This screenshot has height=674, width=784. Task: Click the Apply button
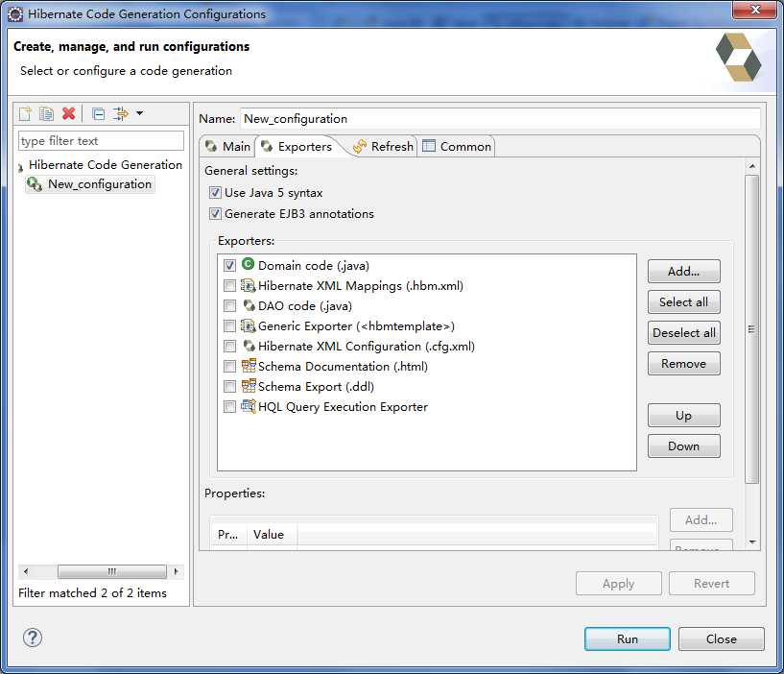[619, 584]
